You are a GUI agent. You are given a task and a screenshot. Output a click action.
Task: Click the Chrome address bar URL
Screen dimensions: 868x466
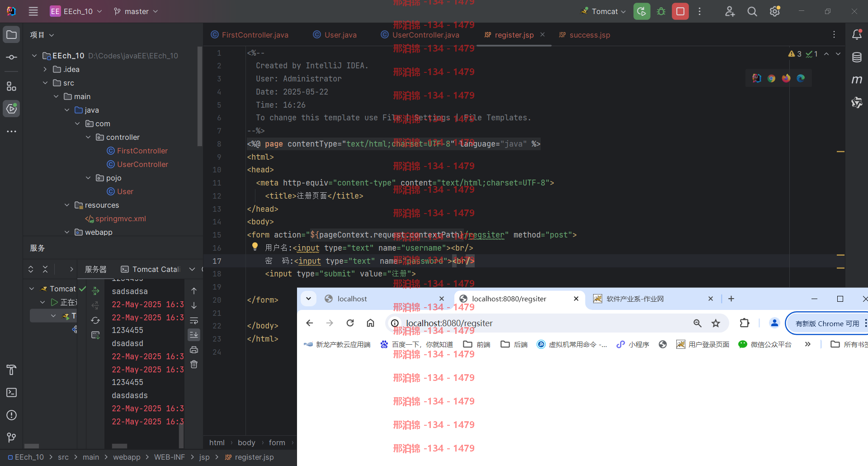[x=449, y=323]
